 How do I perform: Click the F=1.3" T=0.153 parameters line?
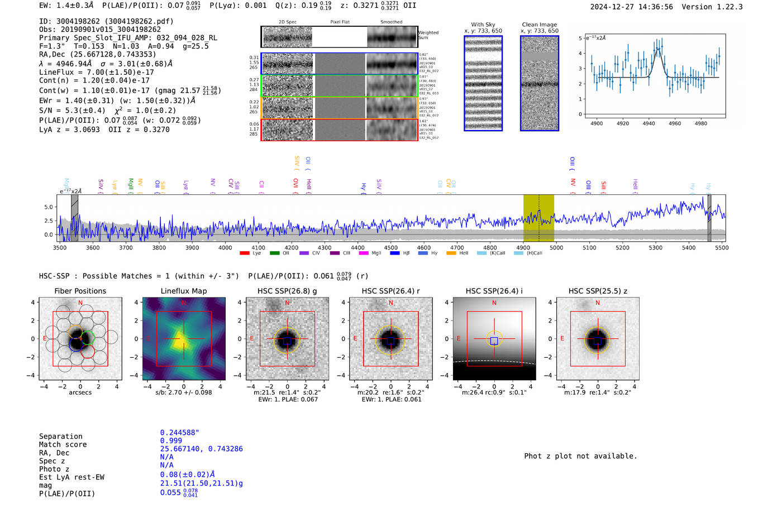(124, 46)
